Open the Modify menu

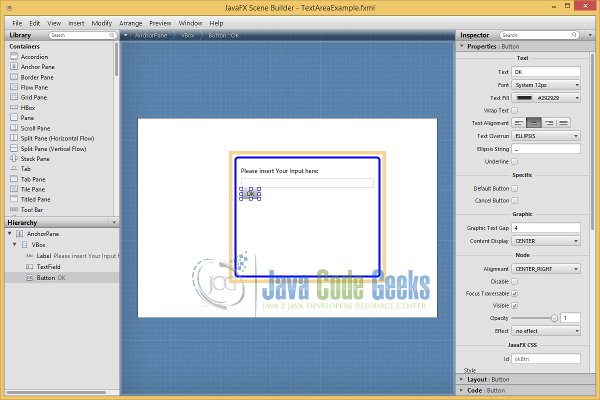(x=102, y=23)
